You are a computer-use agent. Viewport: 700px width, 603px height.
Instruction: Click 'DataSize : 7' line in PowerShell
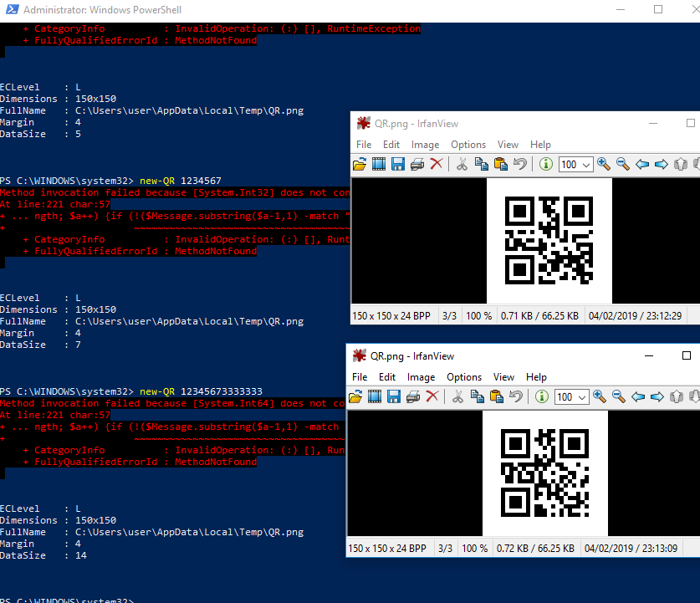(41, 345)
